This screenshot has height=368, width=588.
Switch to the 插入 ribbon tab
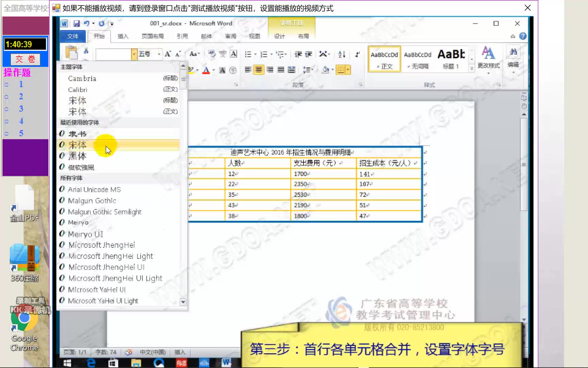point(123,36)
